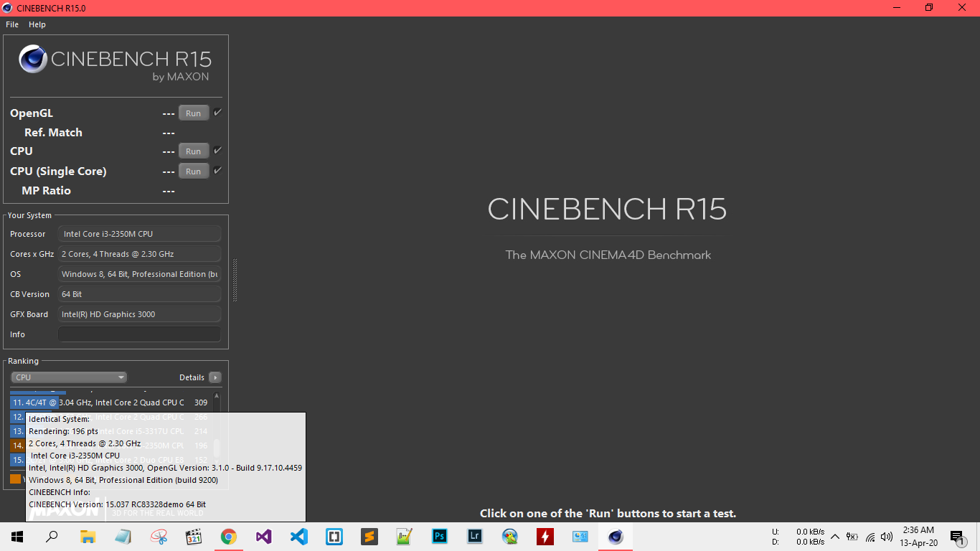Click the Cores x GHz field

pyautogui.click(x=139, y=254)
